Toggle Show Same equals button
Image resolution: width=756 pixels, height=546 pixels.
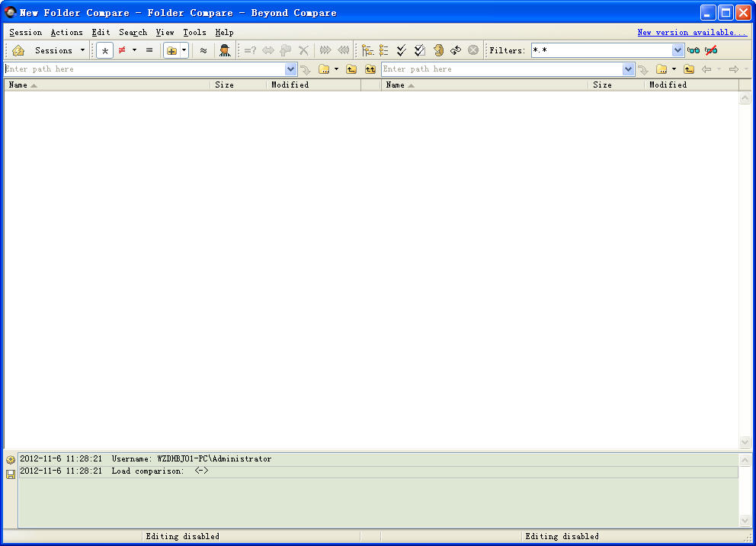149,50
